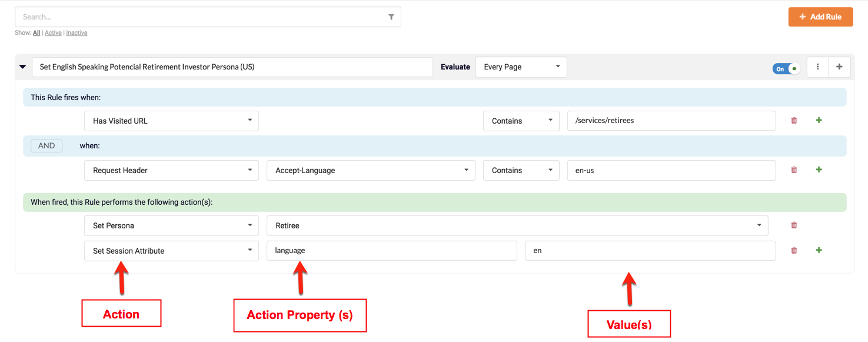Open the Retiree persona dropdown
This screenshot has width=868, height=342.
pyautogui.click(x=517, y=225)
